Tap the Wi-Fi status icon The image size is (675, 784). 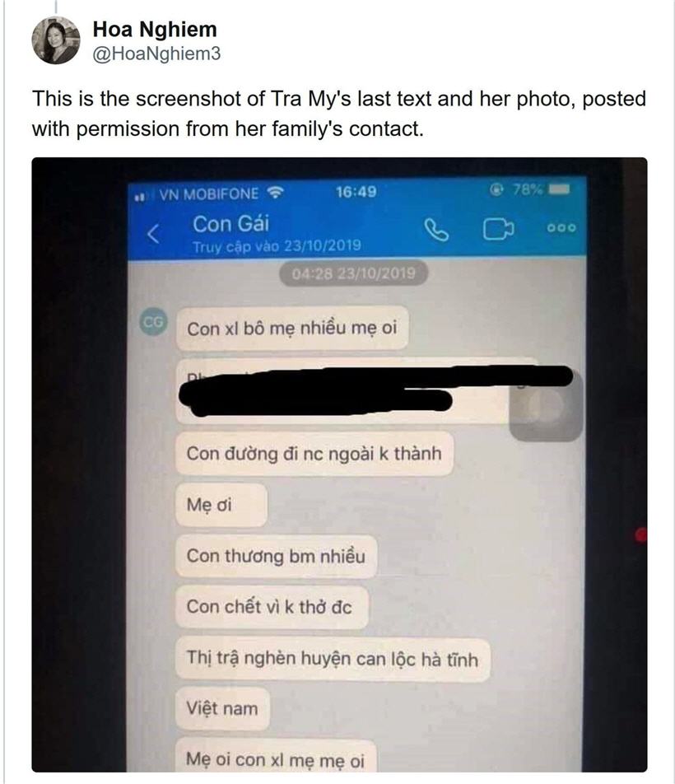pyautogui.click(x=275, y=192)
